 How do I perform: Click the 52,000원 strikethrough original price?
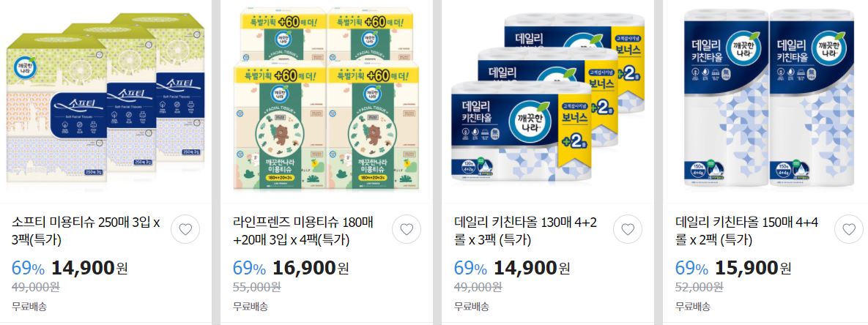click(x=699, y=287)
